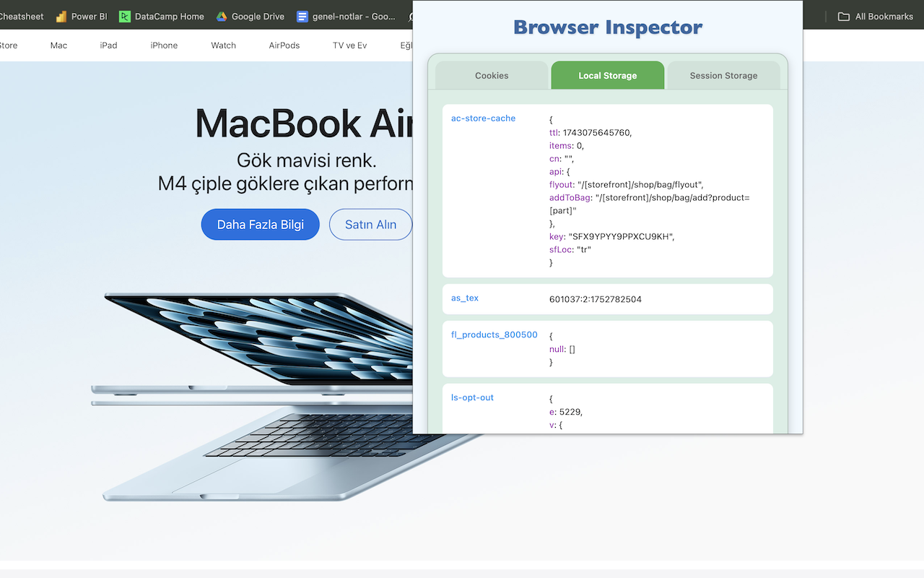Click the Daha Fazla Bilgi button
Screen dimensions: 924x578
260,225
